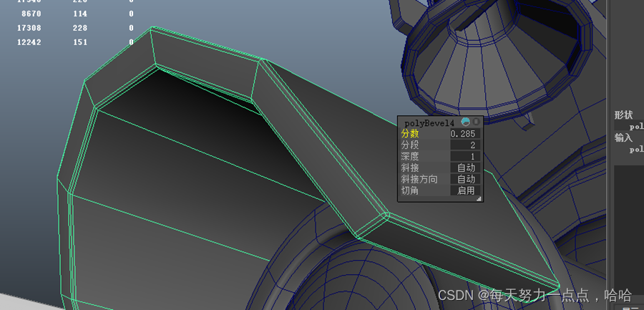The width and height of the screenshot is (644, 310).
Task: Click the round blue icon in the polyBevel4 header
Action: point(465,122)
